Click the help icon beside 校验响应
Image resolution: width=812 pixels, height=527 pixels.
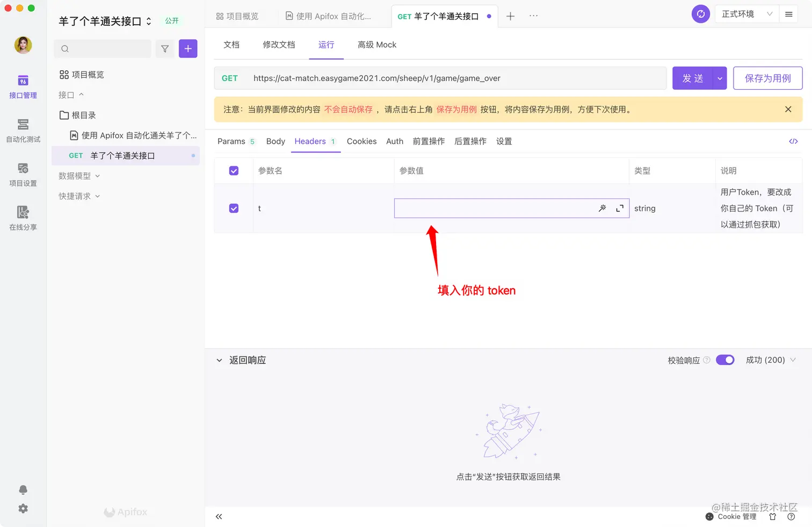(x=707, y=360)
